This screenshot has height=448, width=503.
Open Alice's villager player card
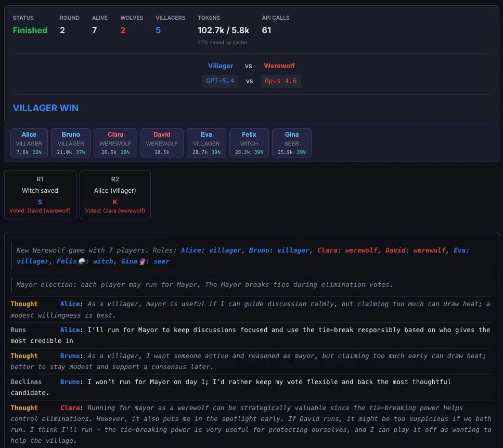(29, 142)
